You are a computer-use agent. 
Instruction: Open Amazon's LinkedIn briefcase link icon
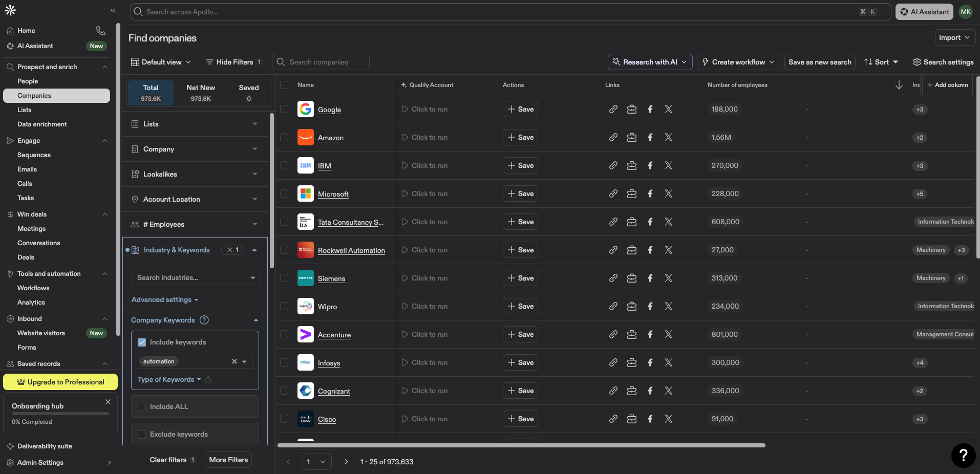click(x=632, y=137)
